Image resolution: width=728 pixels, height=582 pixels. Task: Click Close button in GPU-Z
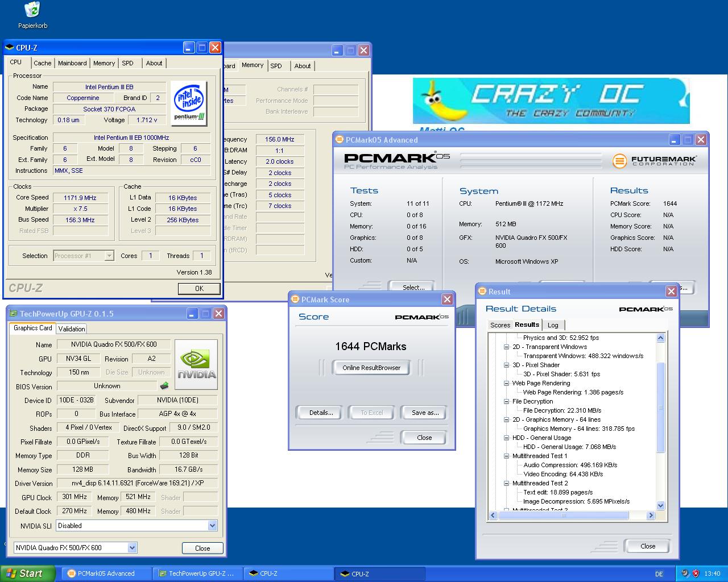coord(202,548)
